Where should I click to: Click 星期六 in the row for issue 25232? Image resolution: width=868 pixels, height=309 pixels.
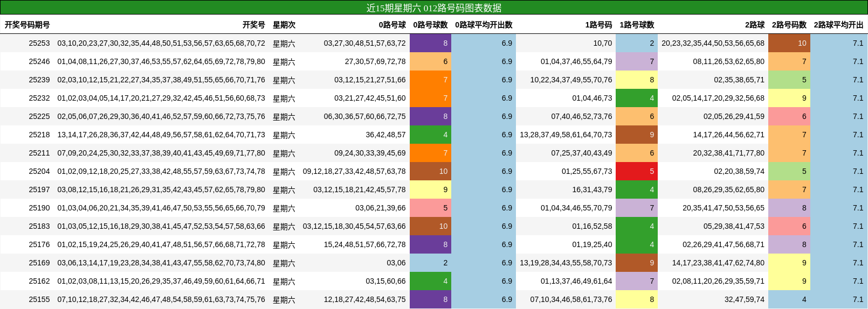[284, 99]
